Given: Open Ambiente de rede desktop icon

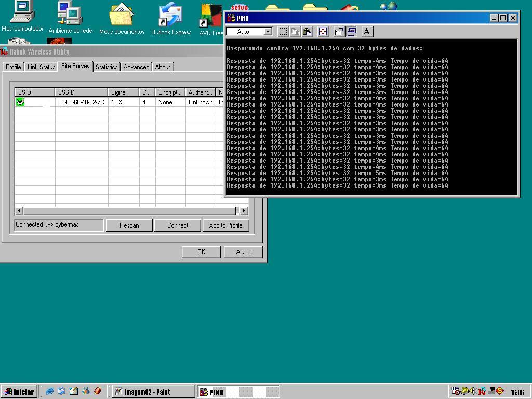Looking at the screenshot, I should pos(70,17).
